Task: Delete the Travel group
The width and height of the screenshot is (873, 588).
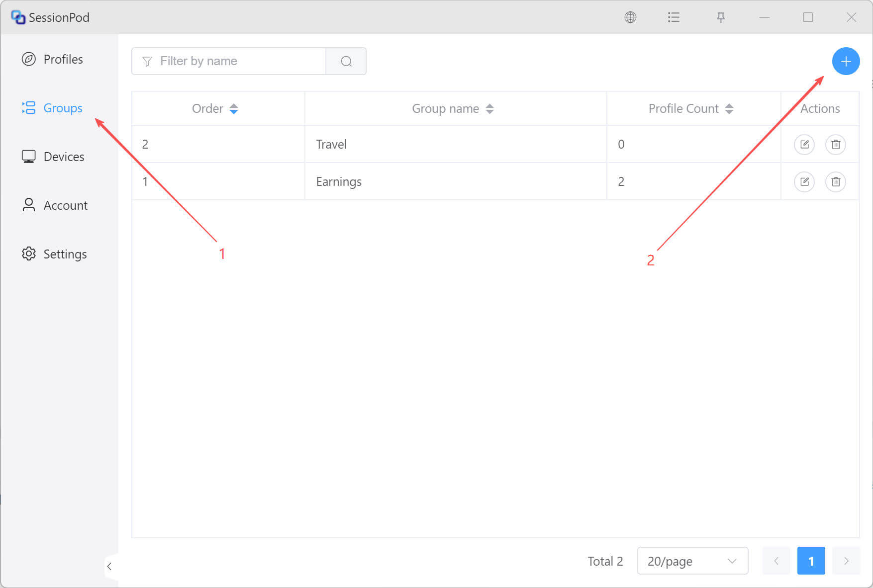Action: point(836,145)
